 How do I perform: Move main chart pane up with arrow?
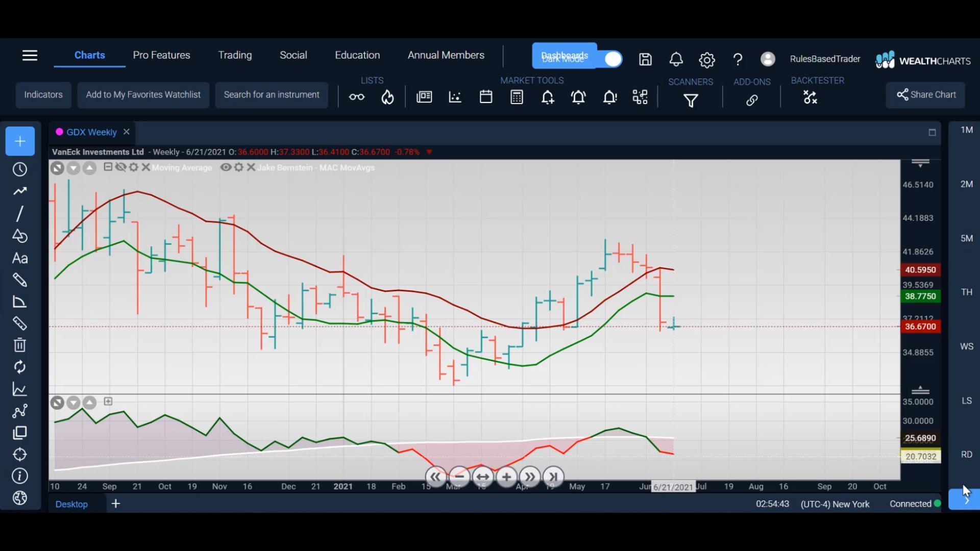pos(90,168)
